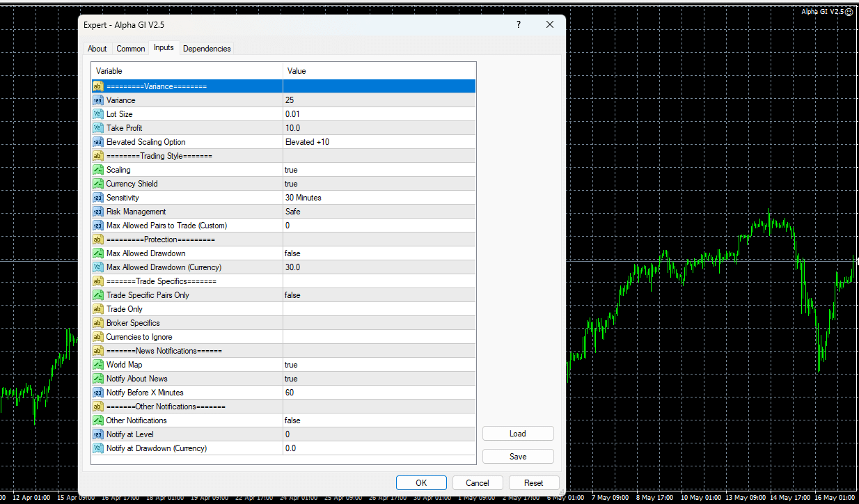
Task: Click the '123' icon beside Variance
Action: pyautogui.click(x=97, y=100)
